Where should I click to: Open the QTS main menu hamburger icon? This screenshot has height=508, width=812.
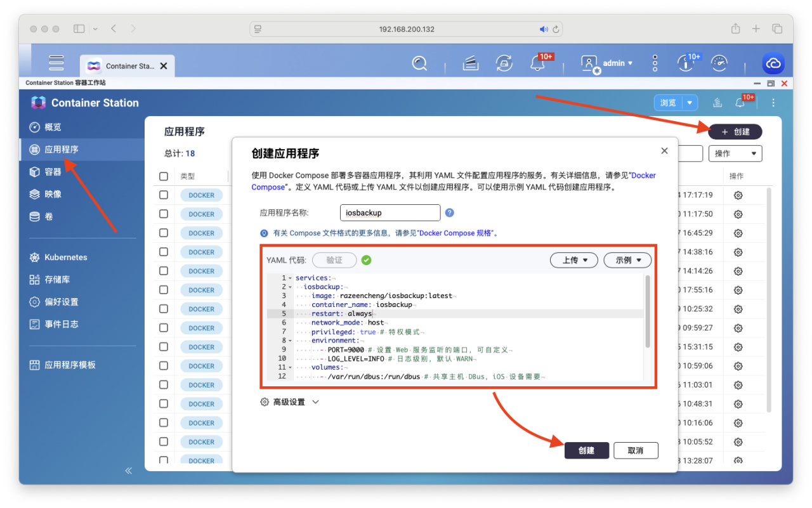(x=56, y=63)
